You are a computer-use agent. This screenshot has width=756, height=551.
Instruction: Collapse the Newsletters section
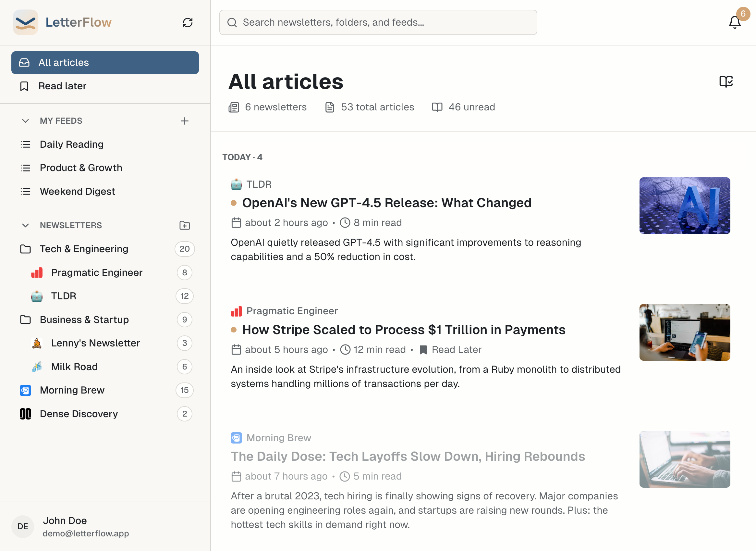pos(25,225)
